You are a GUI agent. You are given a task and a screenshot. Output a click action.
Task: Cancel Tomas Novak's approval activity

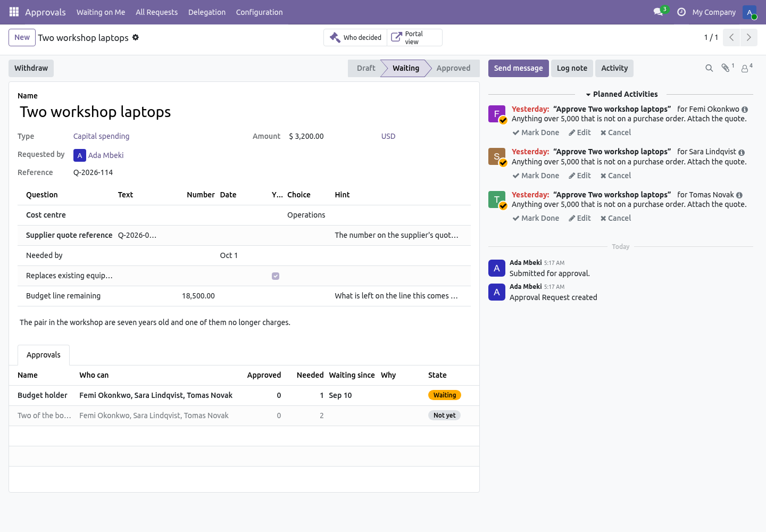615,218
